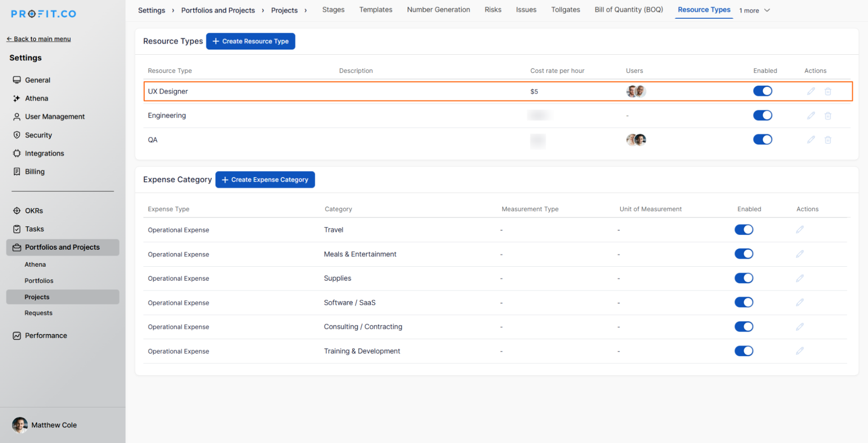Collapse the Portfolios and Projects sidebar section
This screenshot has width=868, height=443.
coord(62,247)
